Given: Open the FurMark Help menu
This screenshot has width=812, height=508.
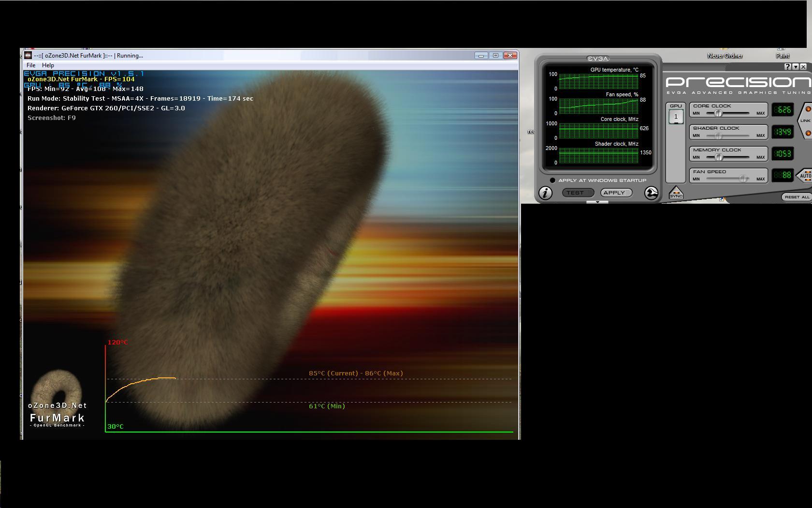Looking at the screenshot, I should click(48, 65).
